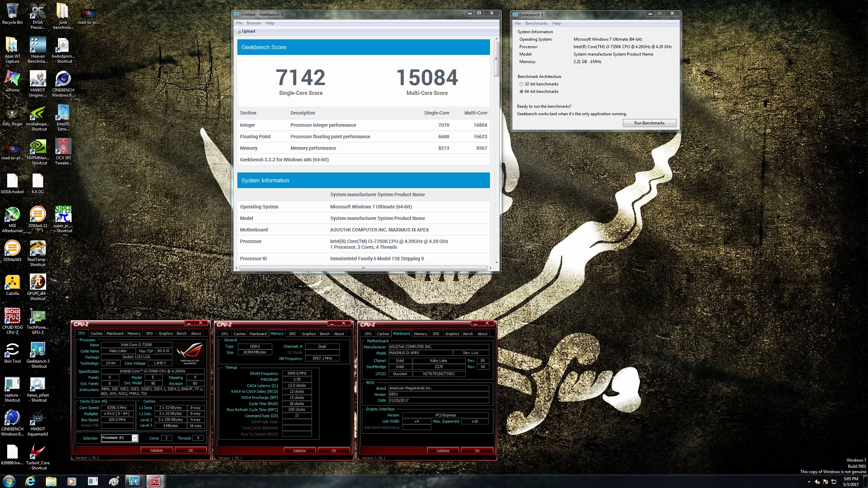
Task: Launch hwbotprime shortcut icon
Action: 63,50
